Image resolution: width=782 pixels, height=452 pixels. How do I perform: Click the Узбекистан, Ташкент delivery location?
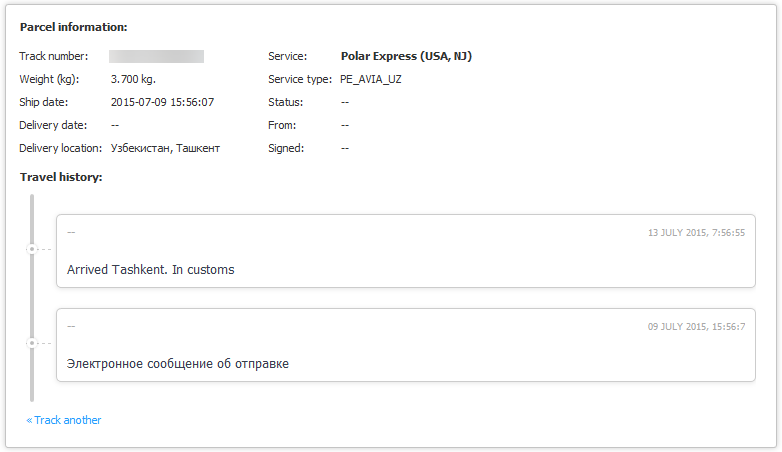pos(165,148)
